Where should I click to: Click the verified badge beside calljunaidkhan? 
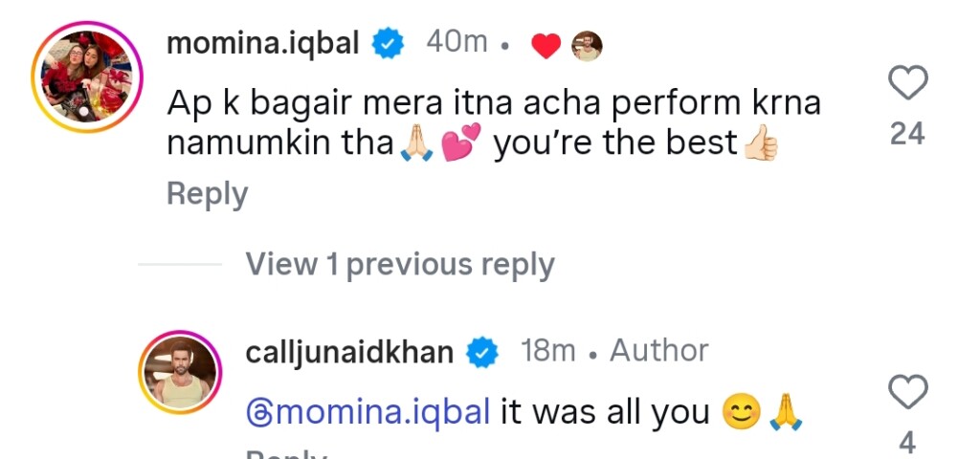(482, 353)
